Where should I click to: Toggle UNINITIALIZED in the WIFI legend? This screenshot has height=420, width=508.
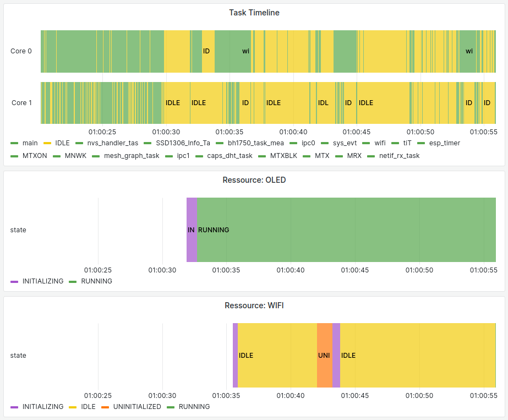(x=137, y=407)
